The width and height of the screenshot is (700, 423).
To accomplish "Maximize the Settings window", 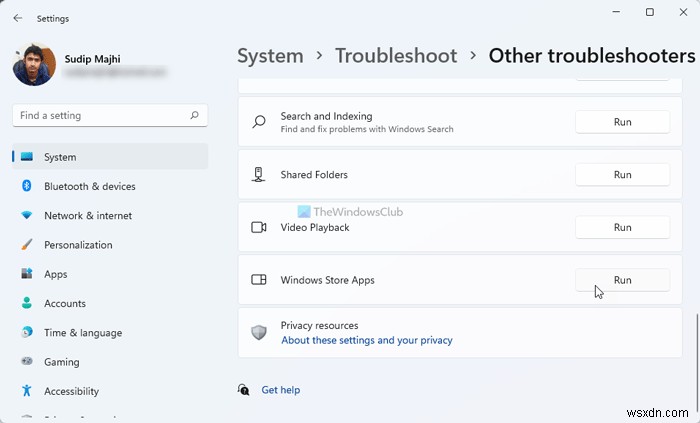I will (x=650, y=12).
